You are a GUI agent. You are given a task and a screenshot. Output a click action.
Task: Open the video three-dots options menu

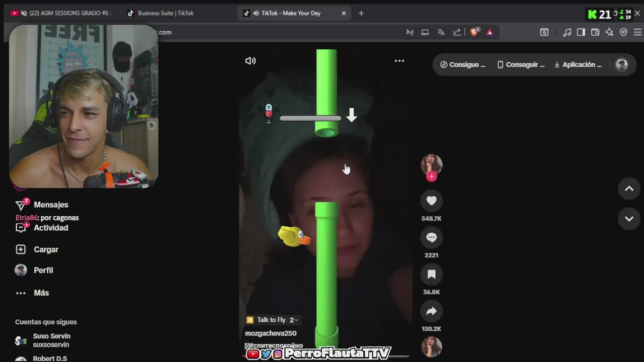coord(399,61)
